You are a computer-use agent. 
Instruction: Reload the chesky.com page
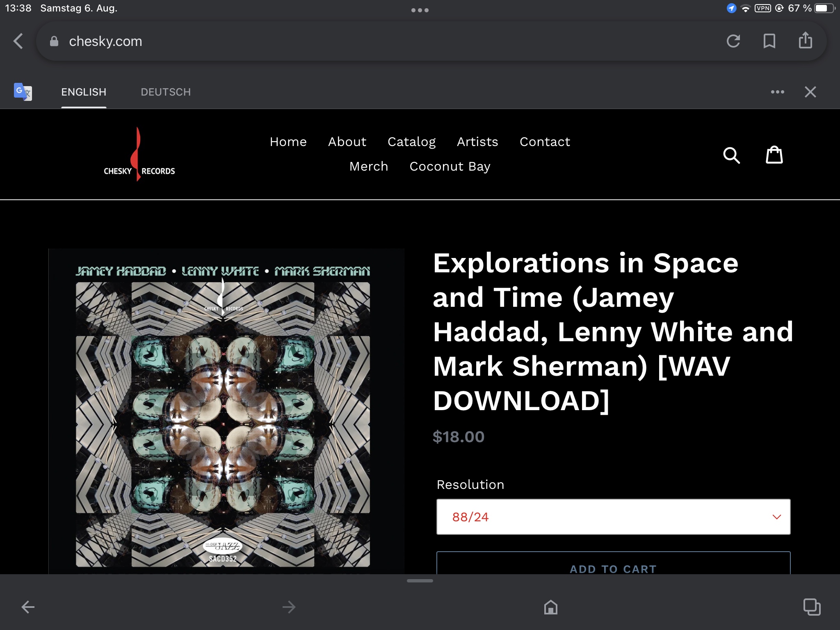point(733,41)
